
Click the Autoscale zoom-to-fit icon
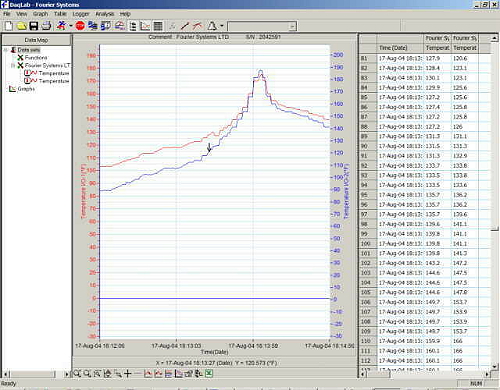point(97,374)
